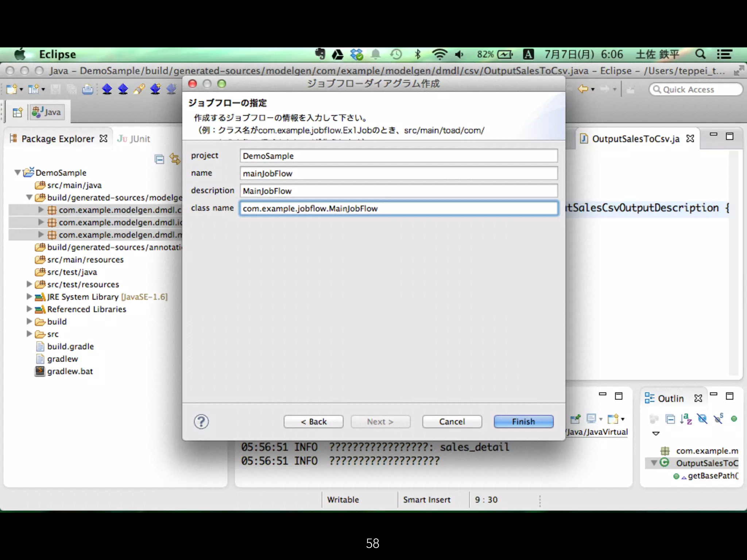Screen dimensions: 747x560
Task: Expand the src/test/resources folder
Action: (29, 284)
